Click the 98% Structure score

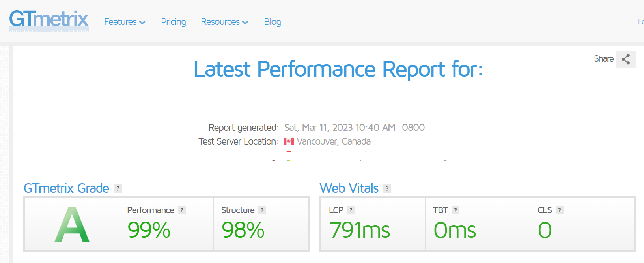pyautogui.click(x=243, y=230)
